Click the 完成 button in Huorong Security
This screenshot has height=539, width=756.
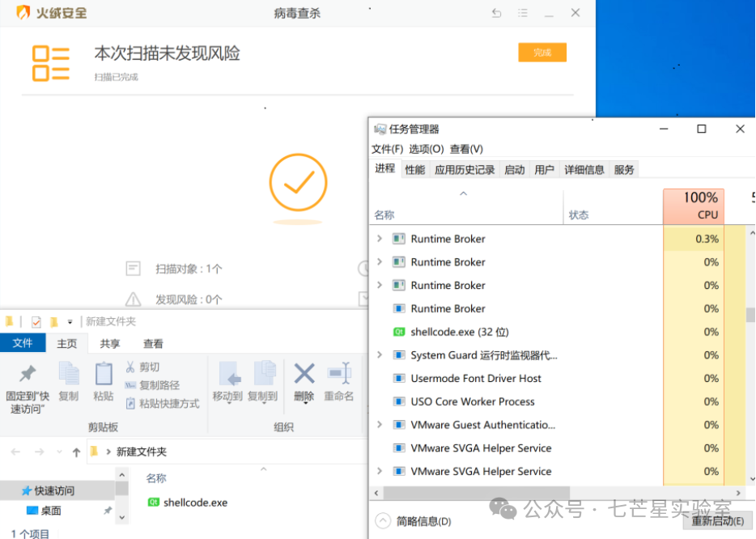(542, 50)
